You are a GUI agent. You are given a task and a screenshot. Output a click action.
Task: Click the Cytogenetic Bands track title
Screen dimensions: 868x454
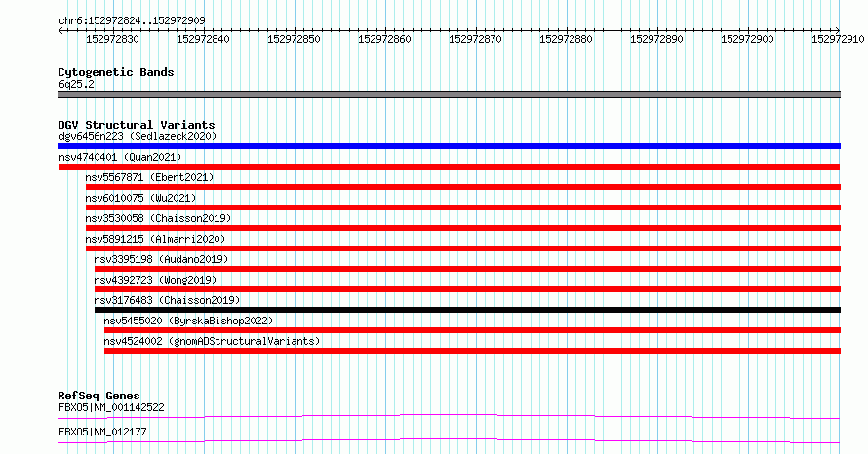pos(116,72)
